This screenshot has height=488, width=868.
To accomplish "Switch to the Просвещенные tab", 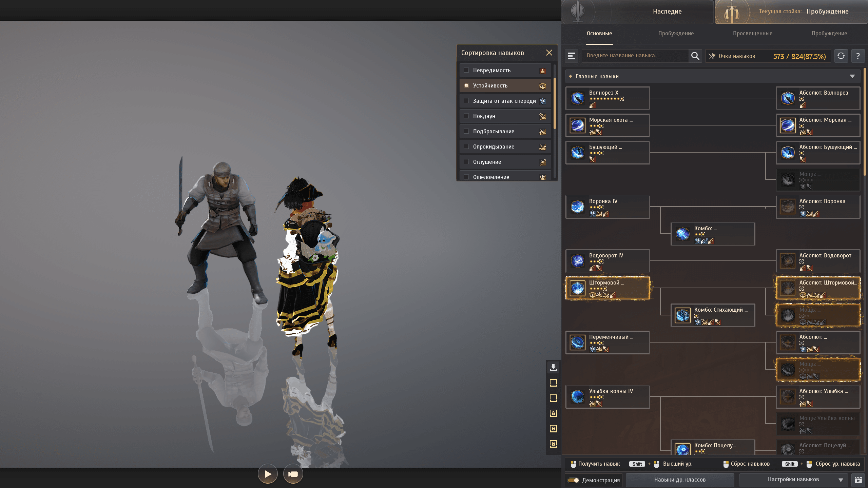I will (x=752, y=33).
